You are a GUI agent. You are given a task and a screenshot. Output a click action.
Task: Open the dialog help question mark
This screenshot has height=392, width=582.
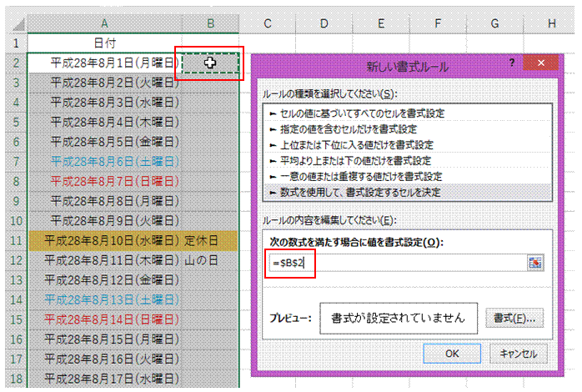[x=512, y=63]
